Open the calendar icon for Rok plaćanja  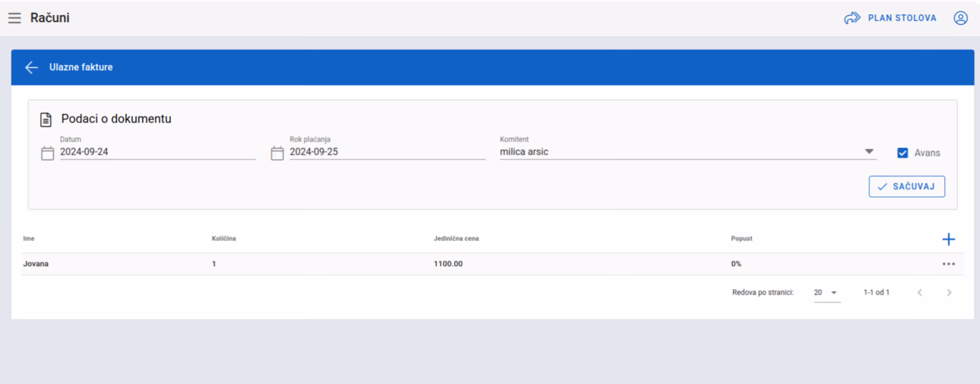click(277, 153)
